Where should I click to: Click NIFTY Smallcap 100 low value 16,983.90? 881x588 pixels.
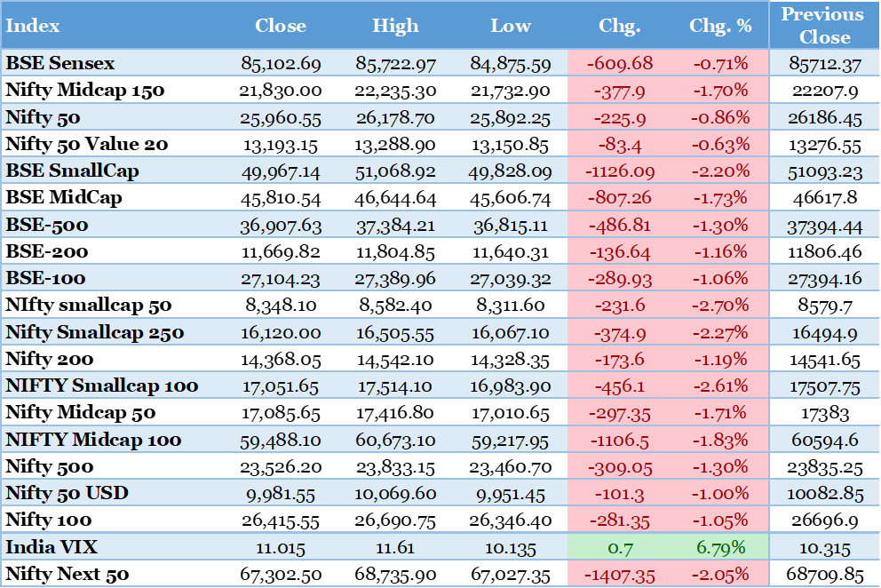point(511,386)
